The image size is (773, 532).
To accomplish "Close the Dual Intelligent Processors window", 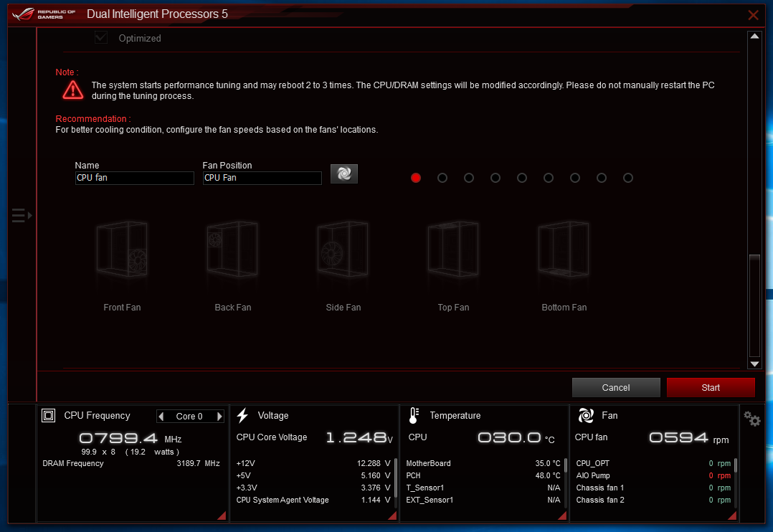I will [753, 15].
